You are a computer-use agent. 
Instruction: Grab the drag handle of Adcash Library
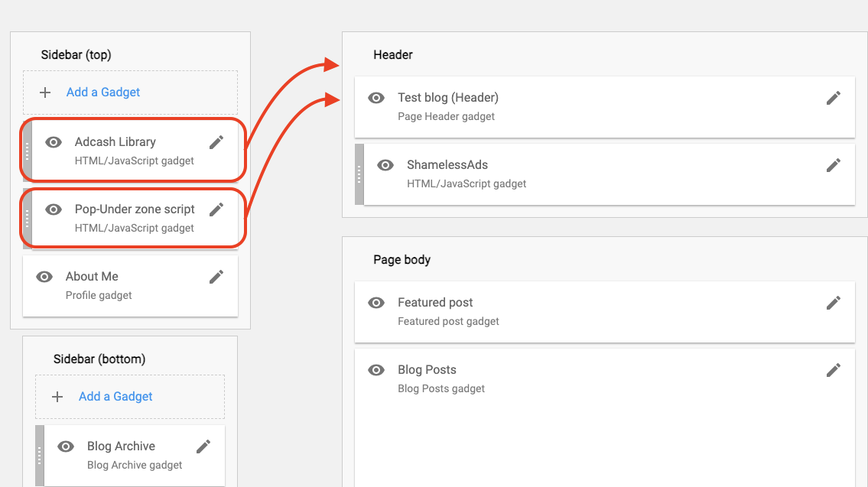point(27,151)
